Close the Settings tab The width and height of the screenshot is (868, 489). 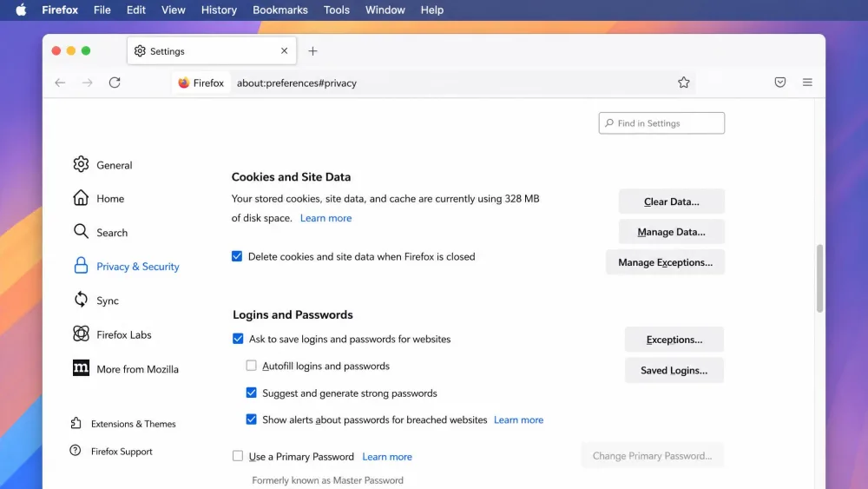coord(284,51)
